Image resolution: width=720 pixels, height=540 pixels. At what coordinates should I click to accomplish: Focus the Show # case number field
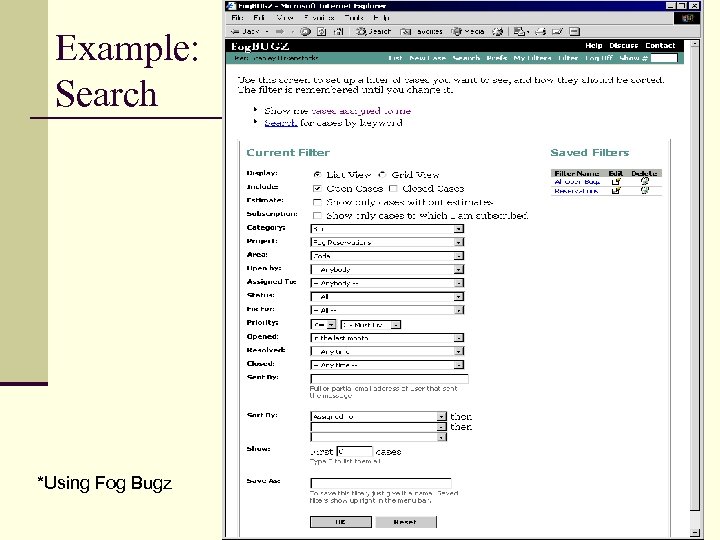pos(664,58)
